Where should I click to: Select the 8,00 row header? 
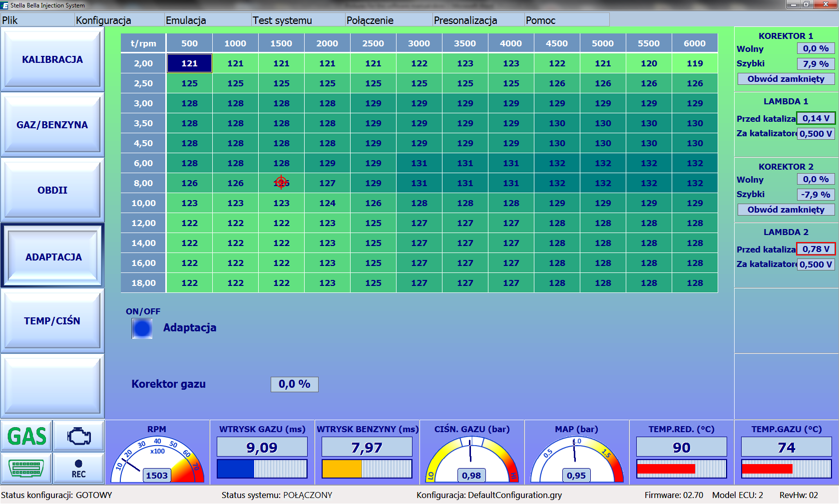[x=143, y=183]
